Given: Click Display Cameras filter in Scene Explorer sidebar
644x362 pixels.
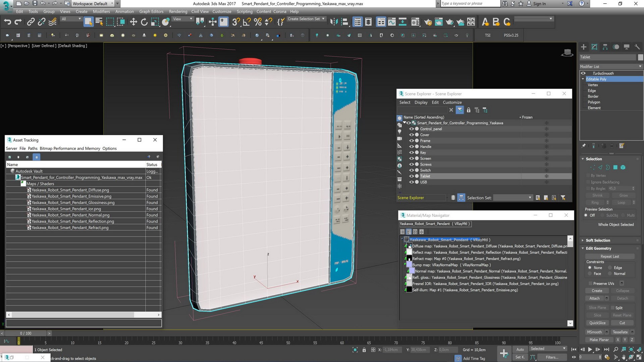Looking at the screenshot, I should 399,138.
